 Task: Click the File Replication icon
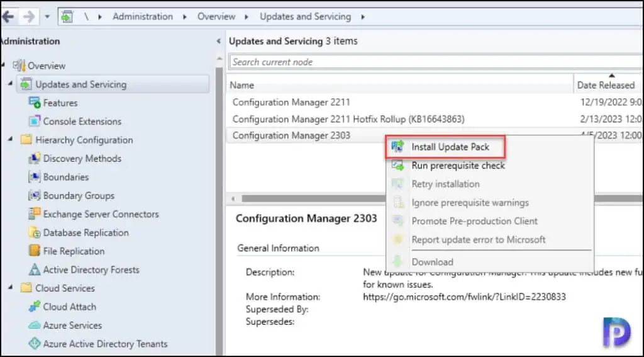pyautogui.click(x=35, y=251)
